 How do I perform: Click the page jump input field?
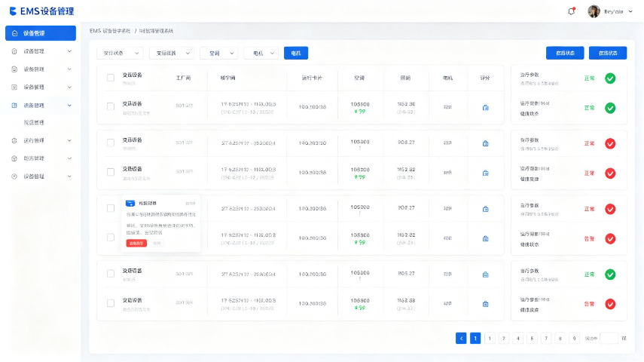click(609, 338)
